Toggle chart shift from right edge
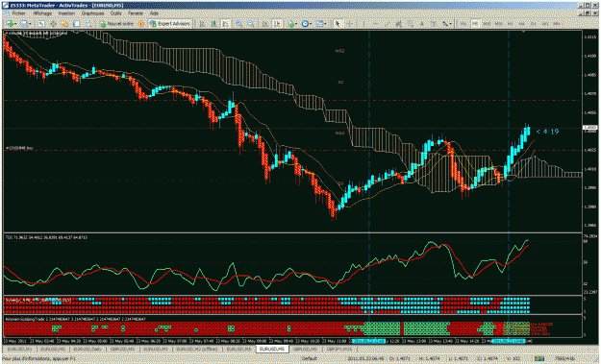 [277, 24]
